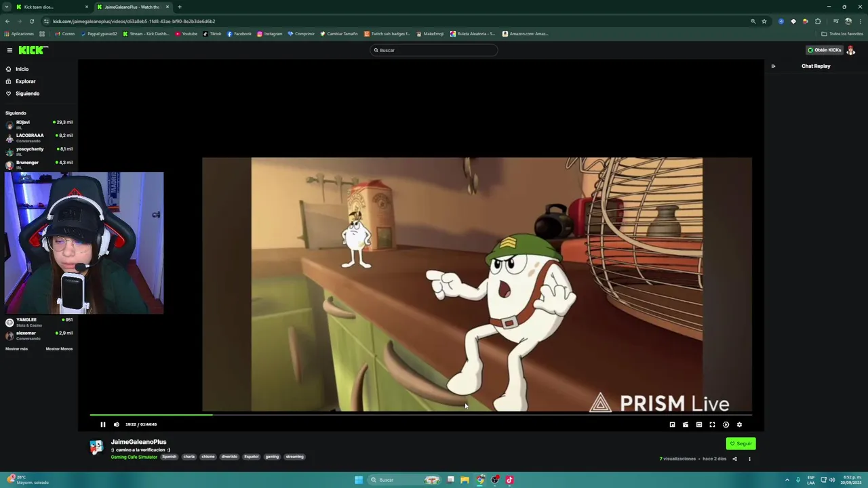Open video player settings gear

pos(739,425)
